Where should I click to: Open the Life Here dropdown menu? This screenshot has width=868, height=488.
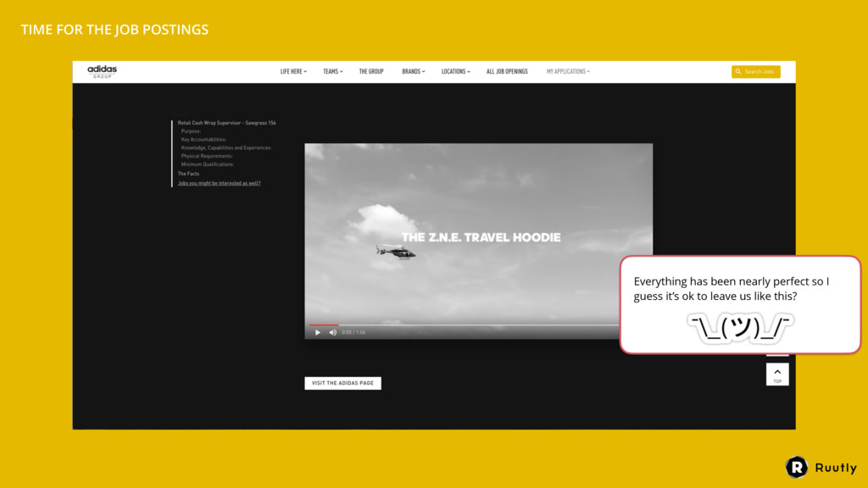[x=293, y=71]
